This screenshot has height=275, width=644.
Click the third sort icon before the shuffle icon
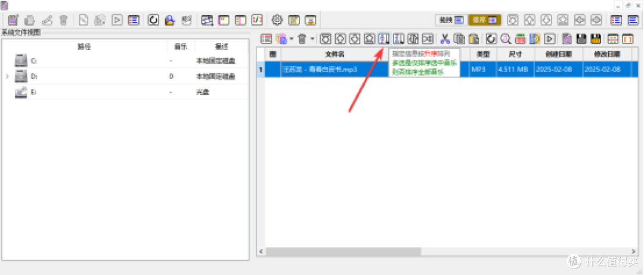[x=414, y=39]
